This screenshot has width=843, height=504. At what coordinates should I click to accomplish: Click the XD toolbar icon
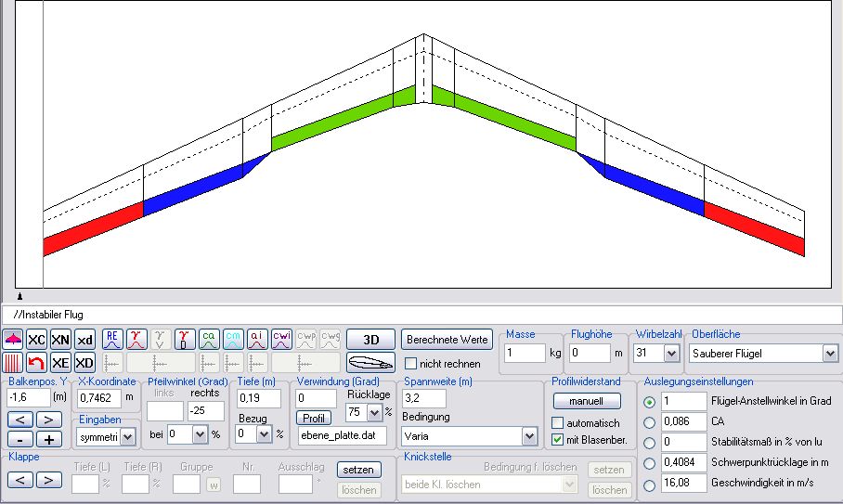pyautogui.click(x=84, y=362)
